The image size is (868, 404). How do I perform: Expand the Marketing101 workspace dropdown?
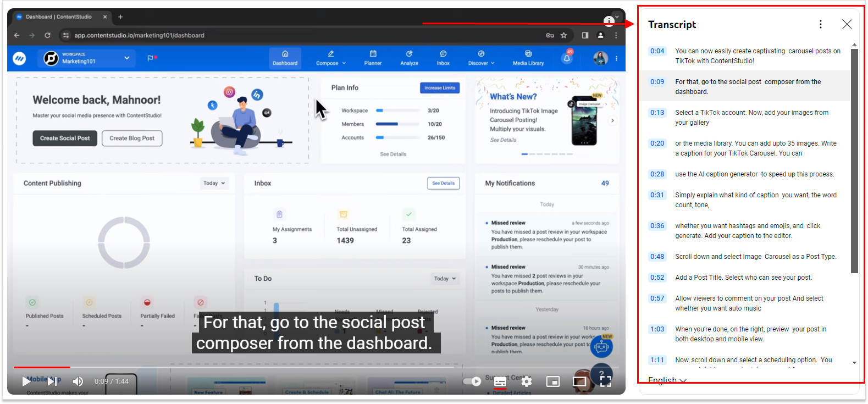[127, 58]
